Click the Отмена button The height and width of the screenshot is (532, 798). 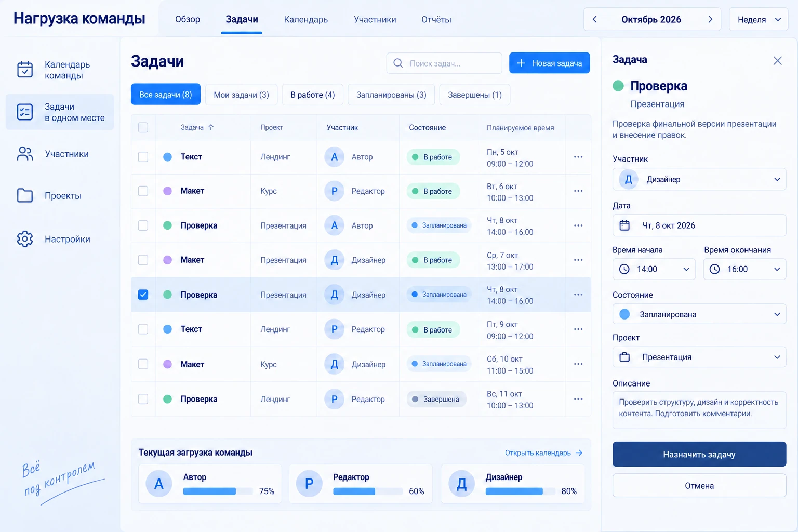coord(699,486)
